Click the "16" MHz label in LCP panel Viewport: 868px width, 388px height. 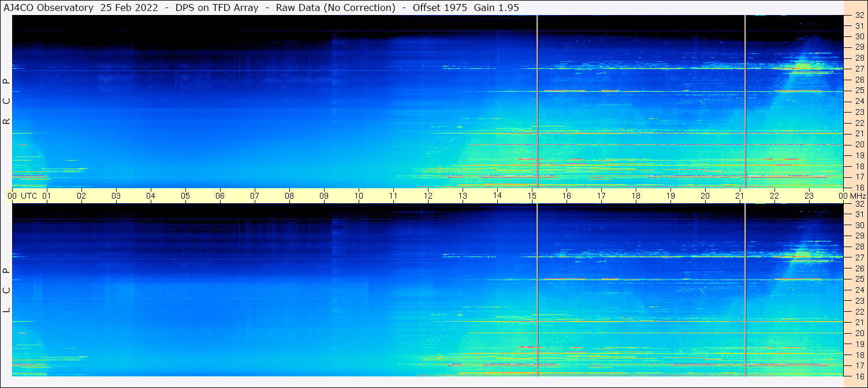pos(859,376)
